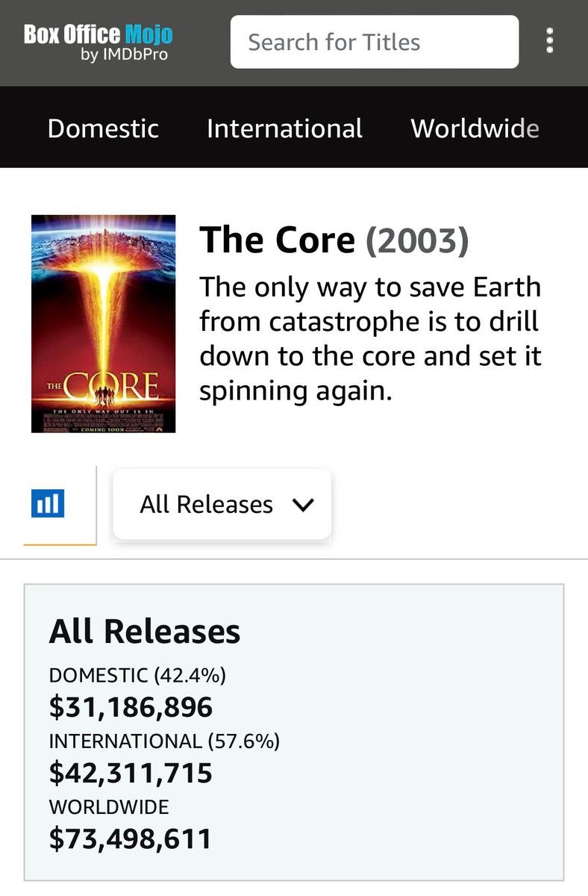Screen dimensions: 588x896
Task: Click the chevron arrow beside All Releases
Action: [x=301, y=505]
